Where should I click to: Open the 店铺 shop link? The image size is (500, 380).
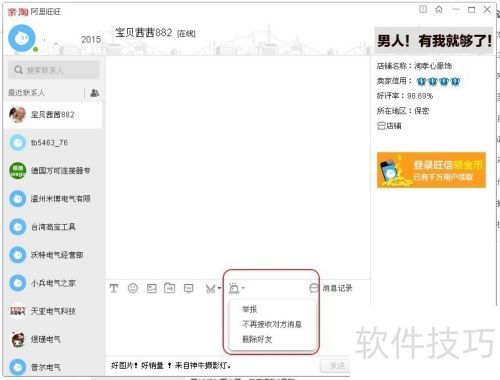[389, 126]
